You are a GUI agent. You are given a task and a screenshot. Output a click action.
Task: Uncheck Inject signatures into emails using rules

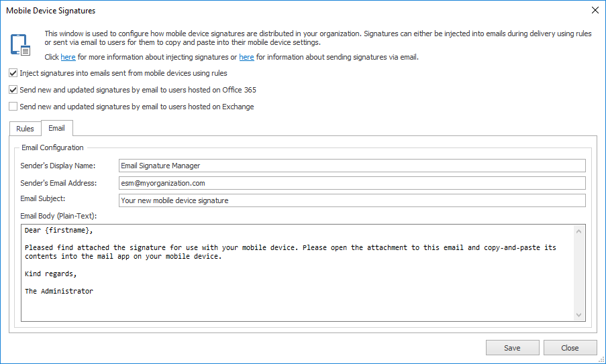tap(13, 73)
